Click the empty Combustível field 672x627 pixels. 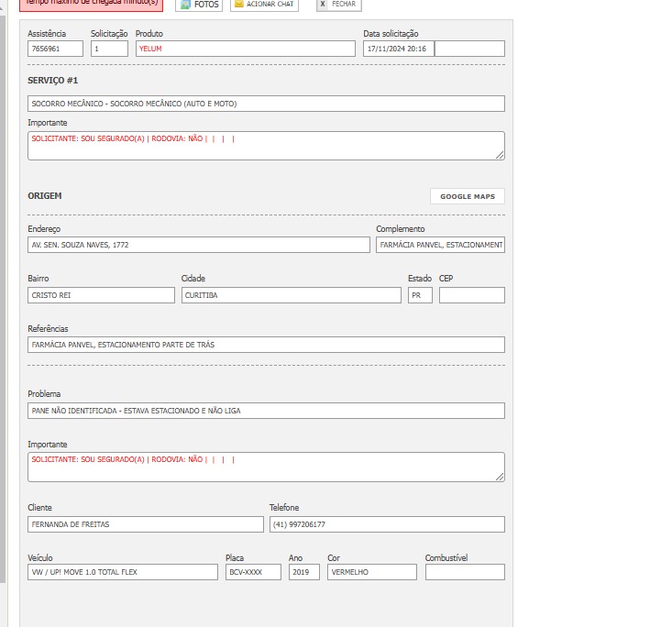465,572
